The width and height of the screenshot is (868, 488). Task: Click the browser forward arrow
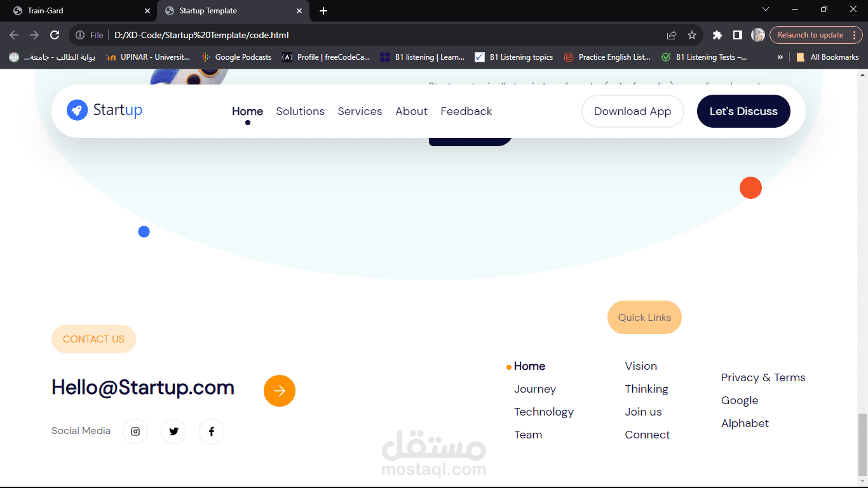[x=34, y=35]
